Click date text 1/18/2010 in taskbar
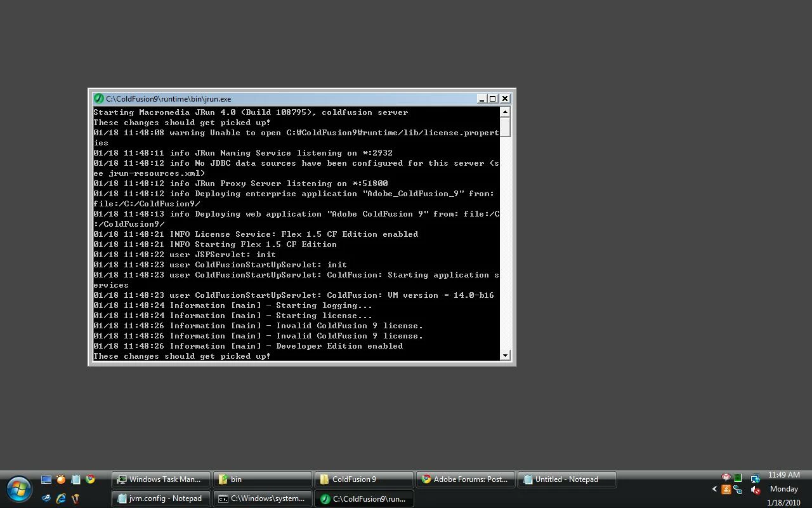The image size is (812, 508). pyautogui.click(x=783, y=503)
